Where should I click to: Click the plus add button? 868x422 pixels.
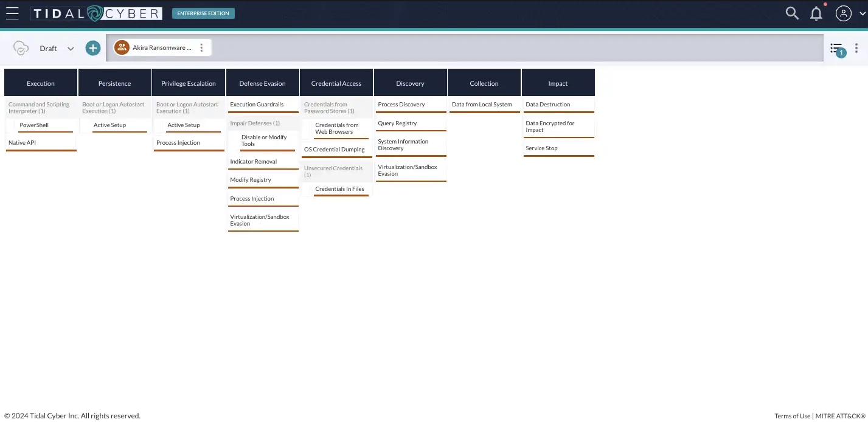[x=92, y=48]
